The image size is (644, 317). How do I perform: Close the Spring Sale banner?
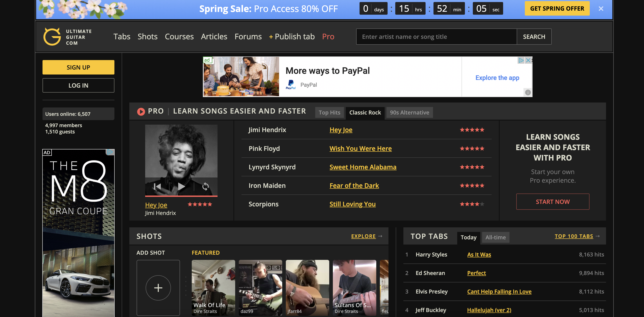click(x=601, y=9)
